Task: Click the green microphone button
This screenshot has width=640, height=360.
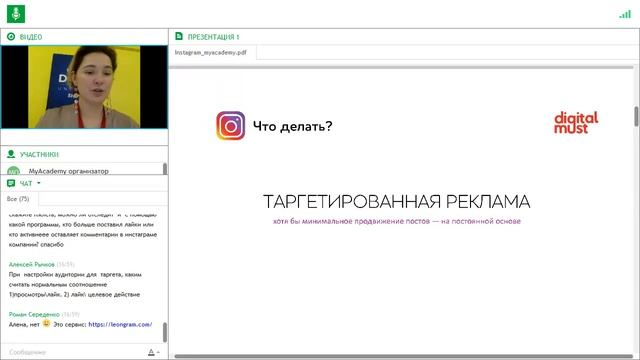Action: (x=16, y=14)
